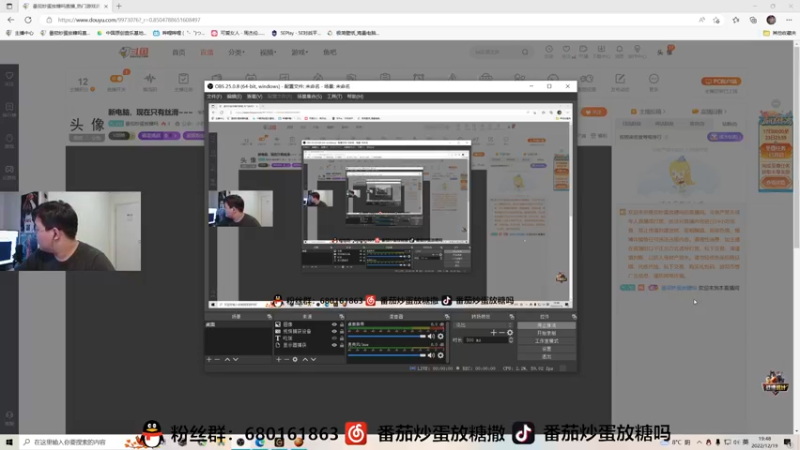This screenshot has height=450, width=800.
Task: Expand the 游戏 dropdown in Douyu nav
Action: [x=299, y=52]
